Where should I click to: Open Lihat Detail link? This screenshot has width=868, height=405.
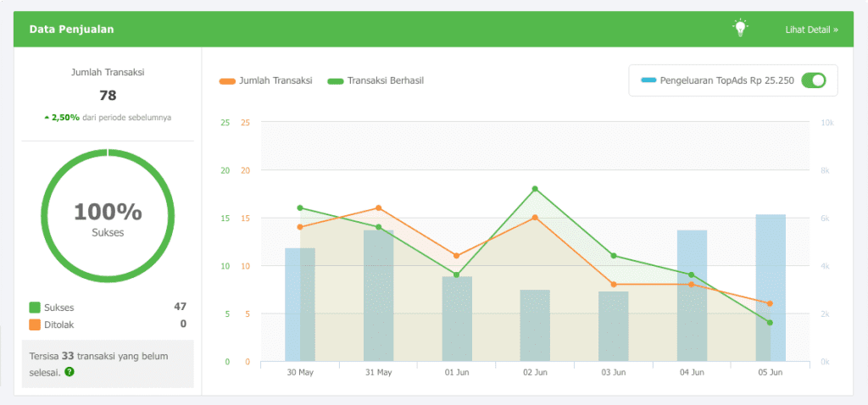[x=811, y=30]
